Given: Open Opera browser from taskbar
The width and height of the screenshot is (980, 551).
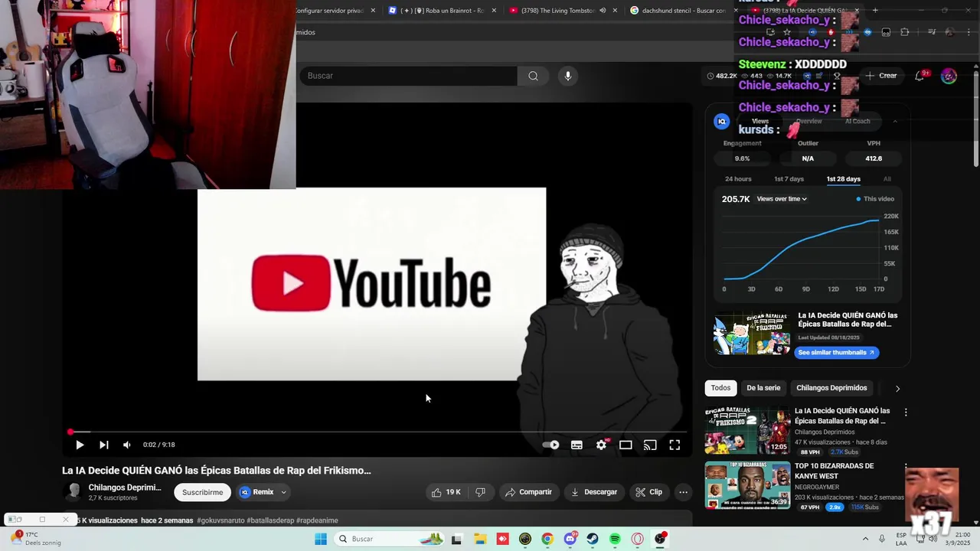Looking at the screenshot, I should click(x=638, y=539).
